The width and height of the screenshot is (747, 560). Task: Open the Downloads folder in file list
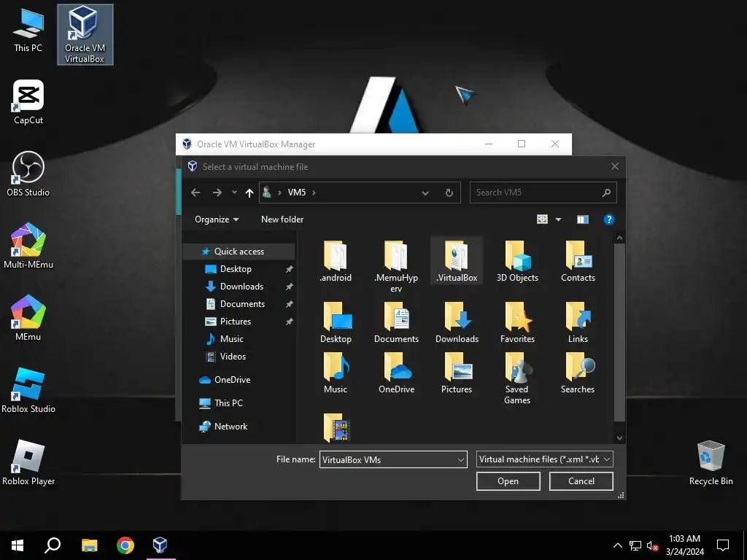(457, 322)
